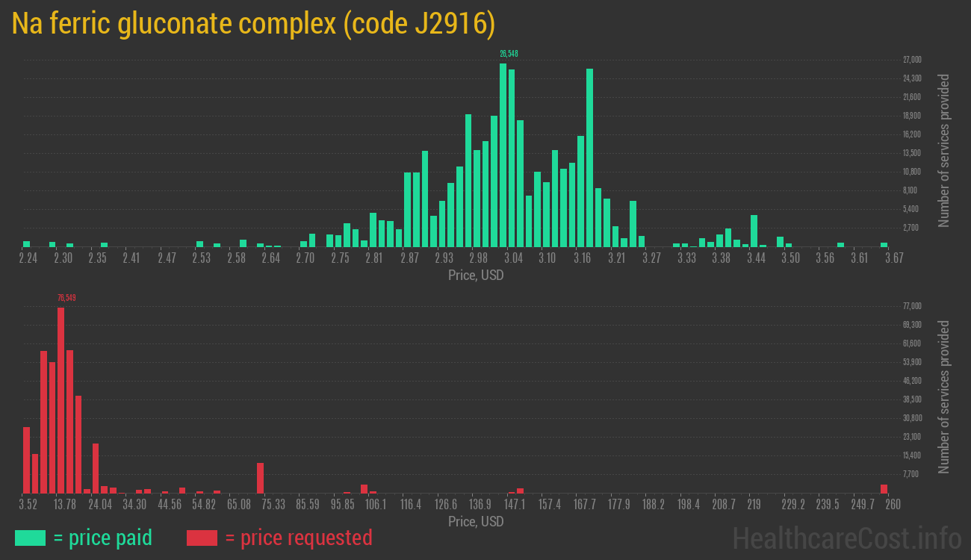Click the 77,000 tick on the lower y-axis
The image size is (971, 560).
(911, 306)
